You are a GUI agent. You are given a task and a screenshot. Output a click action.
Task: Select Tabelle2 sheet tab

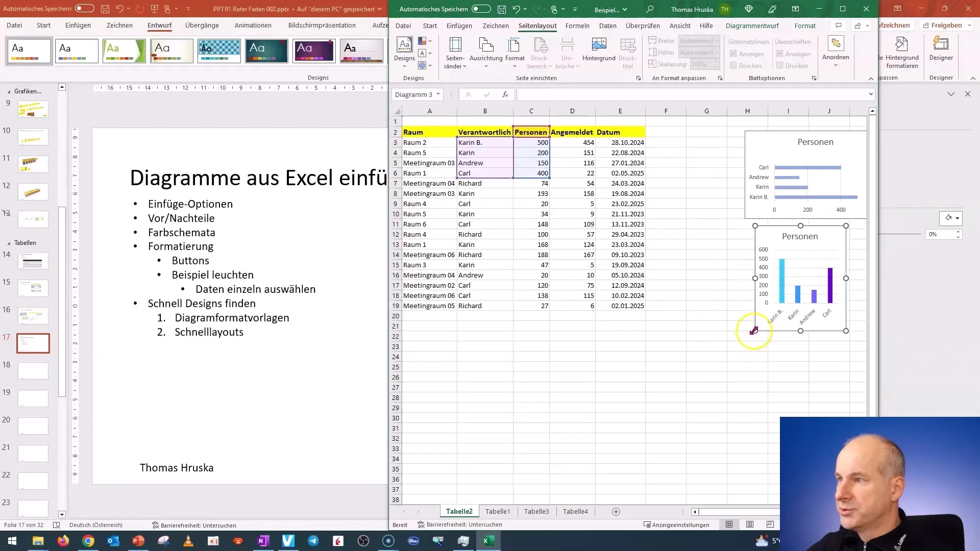[460, 511]
